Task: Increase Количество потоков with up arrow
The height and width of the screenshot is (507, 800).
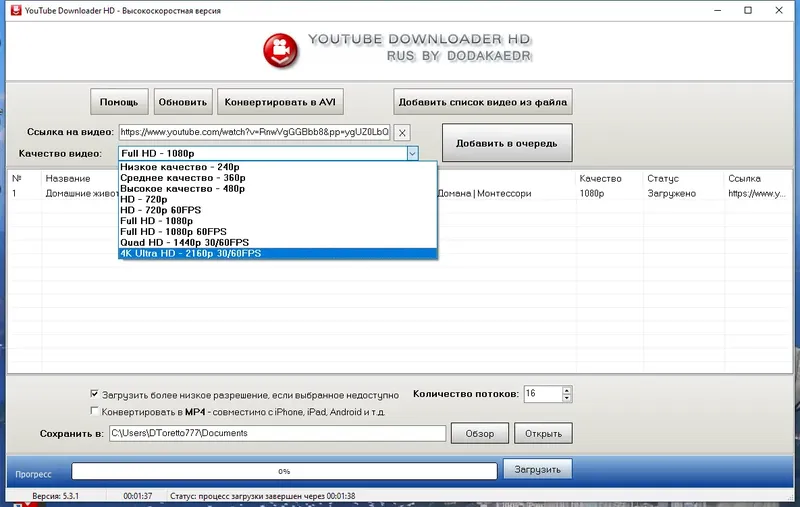Action: coord(566,390)
